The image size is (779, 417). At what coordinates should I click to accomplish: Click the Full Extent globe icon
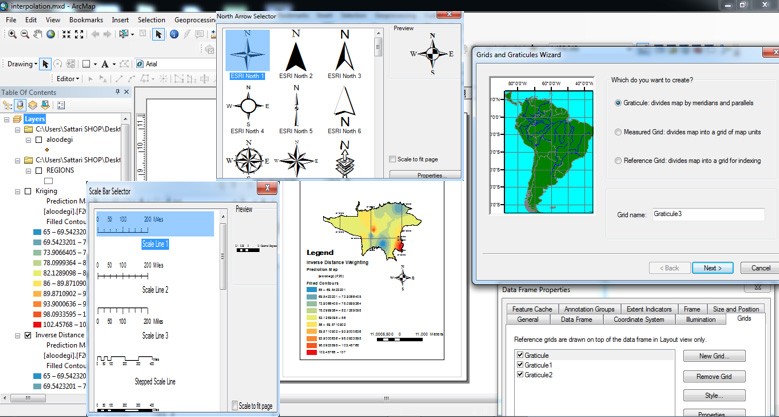[51, 35]
